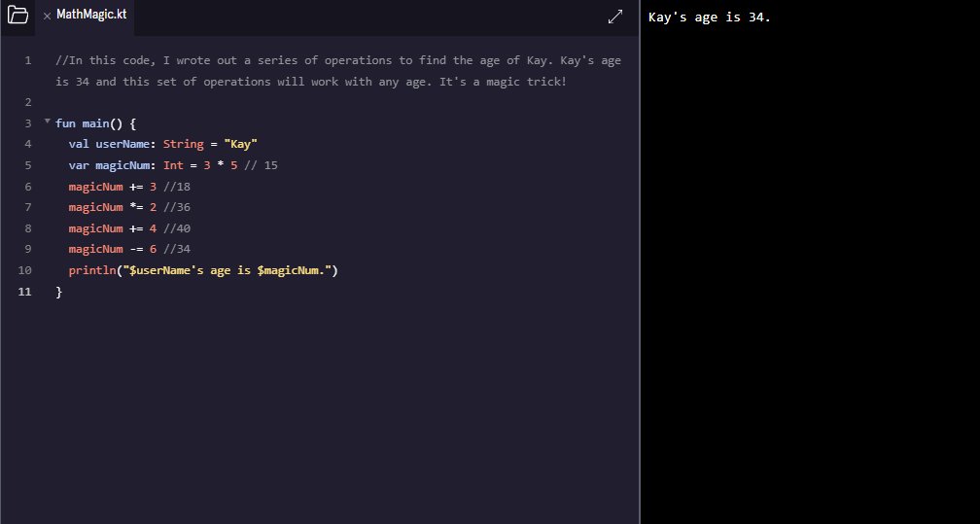Expand the editor to fullscreen
980x524 pixels.
point(615,17)
